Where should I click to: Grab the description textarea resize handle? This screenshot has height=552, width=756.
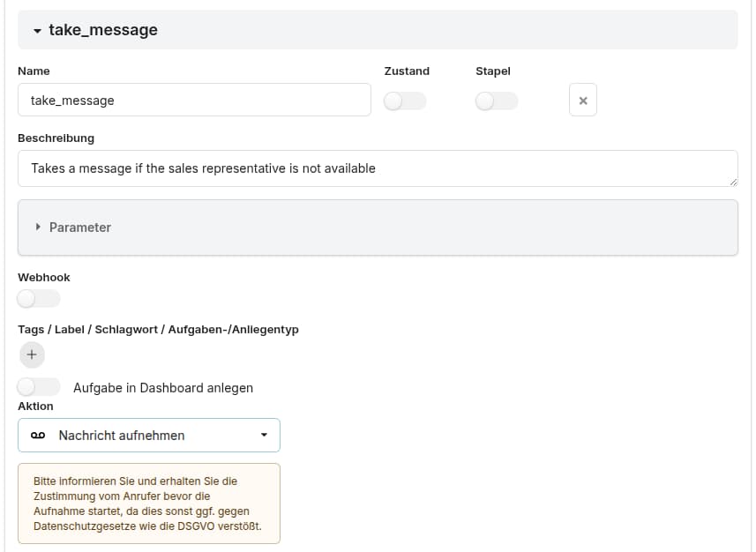pyautogui.click(x=733, y=182)
